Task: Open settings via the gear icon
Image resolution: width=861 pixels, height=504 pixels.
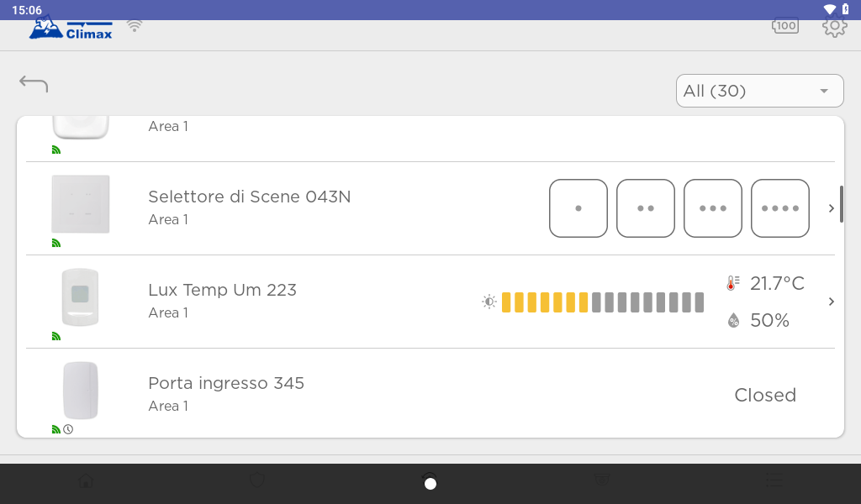Action: coord(834,26)
